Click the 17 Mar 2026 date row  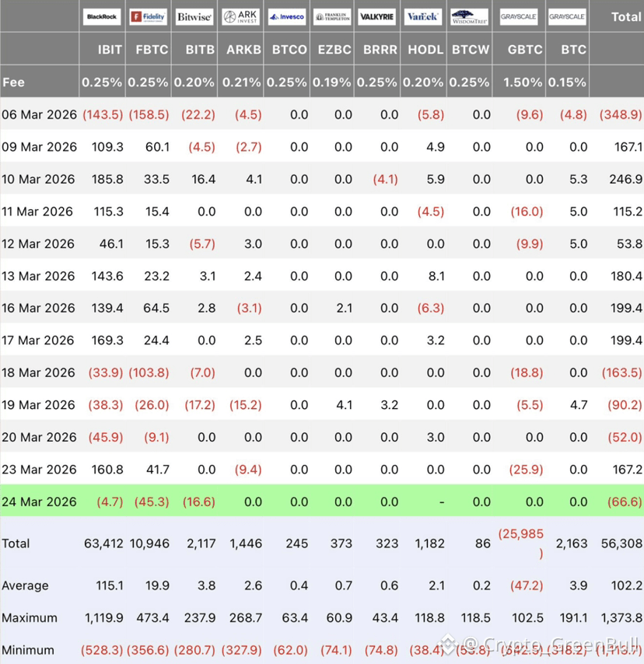[37, 340]
